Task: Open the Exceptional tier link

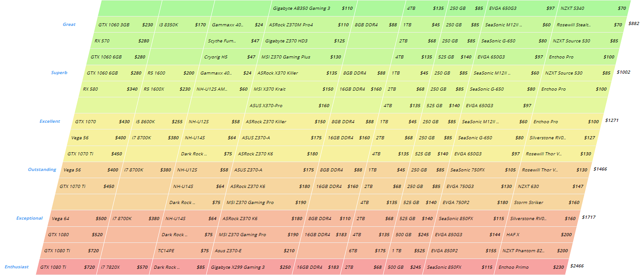Action: 29,218
